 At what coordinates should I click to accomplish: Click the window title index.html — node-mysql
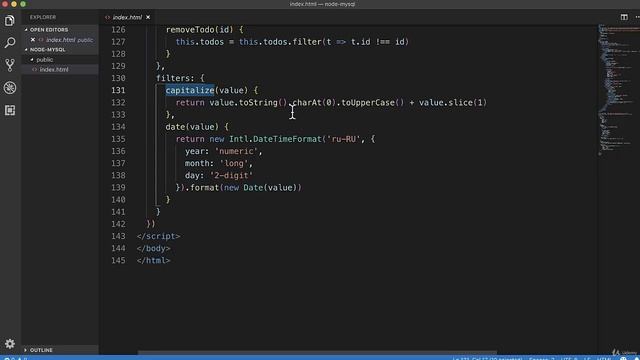click(x=322, y=4)
